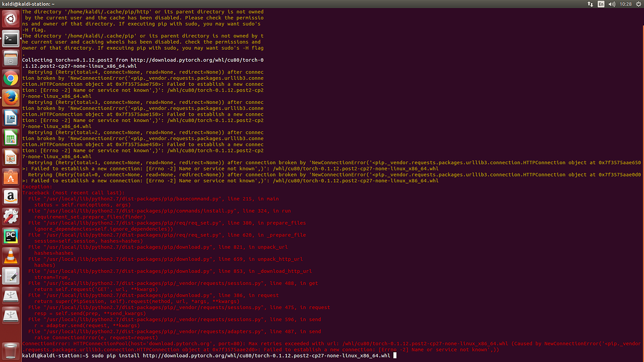Open the session power gear menu

pyautogui.click(x=638, y=4)
